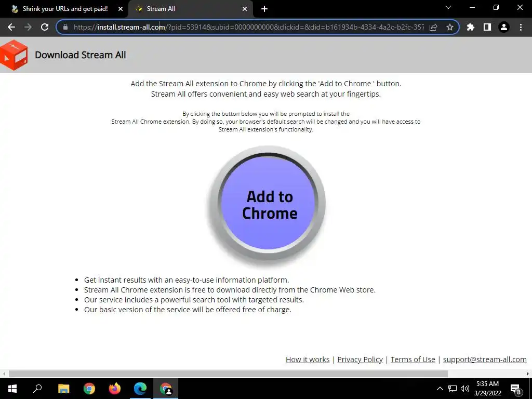Open the Terms of Use link
The image size is (532, 399).
(413, 360)
